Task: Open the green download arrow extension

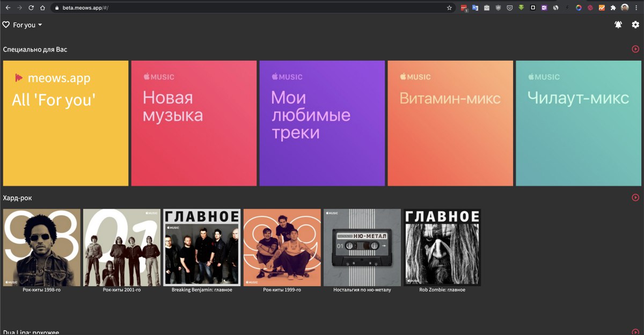Action: (x=521, y=8)
